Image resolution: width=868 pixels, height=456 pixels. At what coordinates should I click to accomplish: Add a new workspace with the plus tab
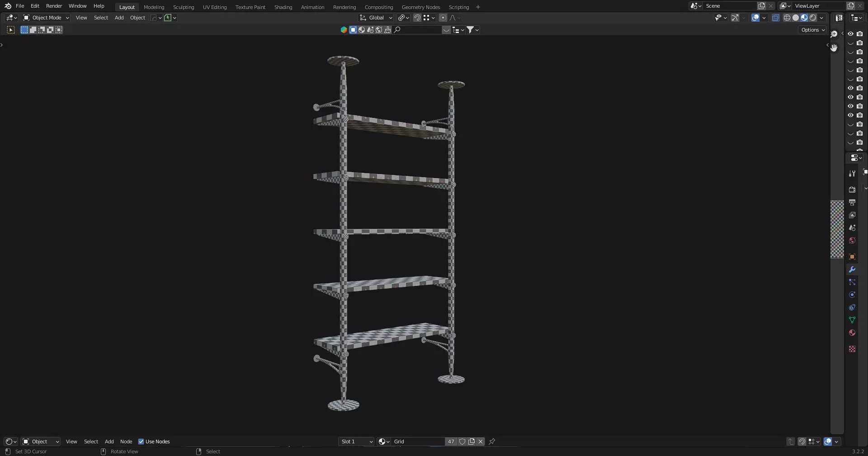[x=478, y=7]
